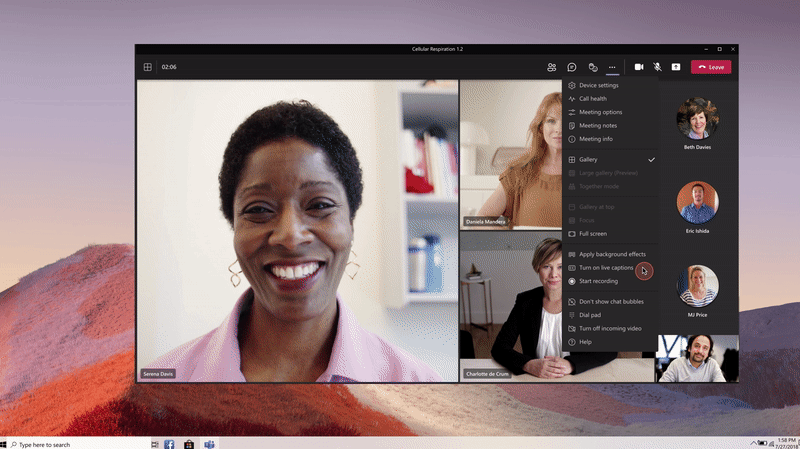Screen dimensions: 800x449
Task: Click the share content icon
Action: 676,67
